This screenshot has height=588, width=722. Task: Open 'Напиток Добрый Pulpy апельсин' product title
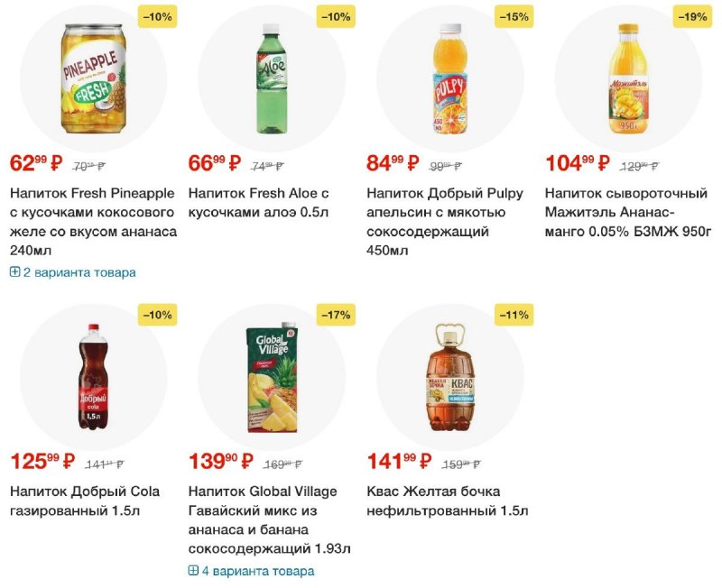(x=445, y=222)
